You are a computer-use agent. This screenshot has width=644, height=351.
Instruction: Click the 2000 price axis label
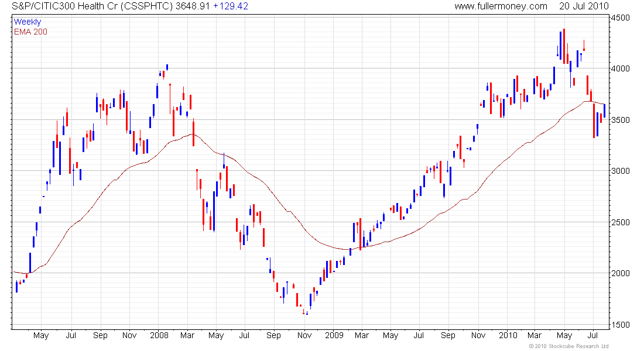(620, 273)
